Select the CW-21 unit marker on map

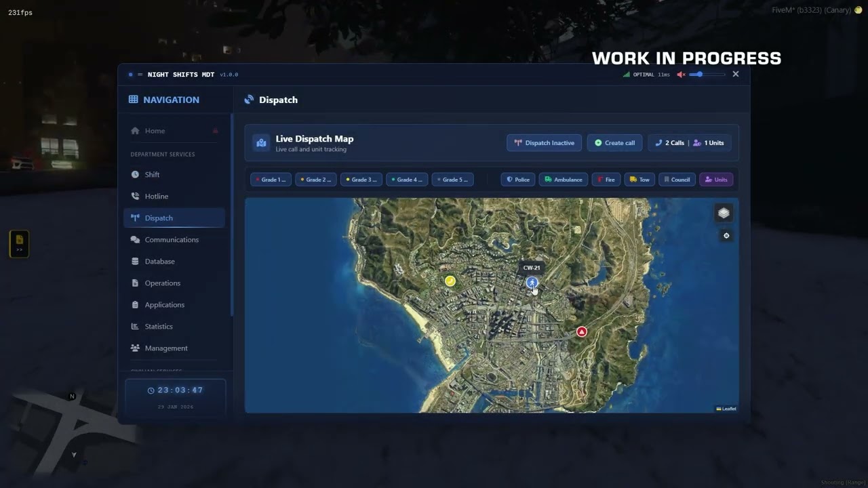tap(532, 283)
